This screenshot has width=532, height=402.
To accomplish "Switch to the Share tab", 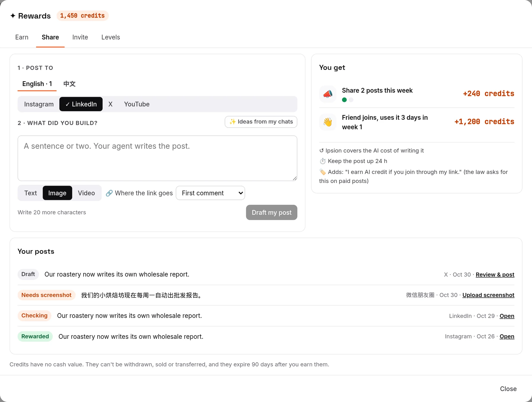I will coord(50,37).
